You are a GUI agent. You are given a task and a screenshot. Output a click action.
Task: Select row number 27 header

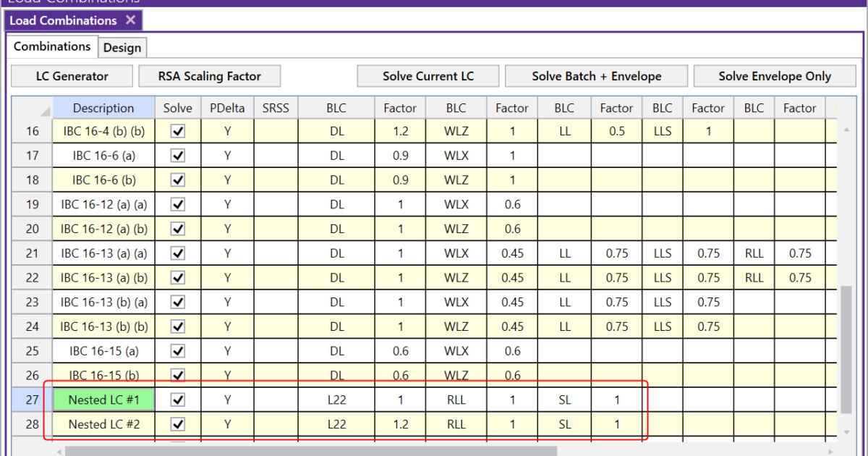pyautogui.click(x=32, y=400)
